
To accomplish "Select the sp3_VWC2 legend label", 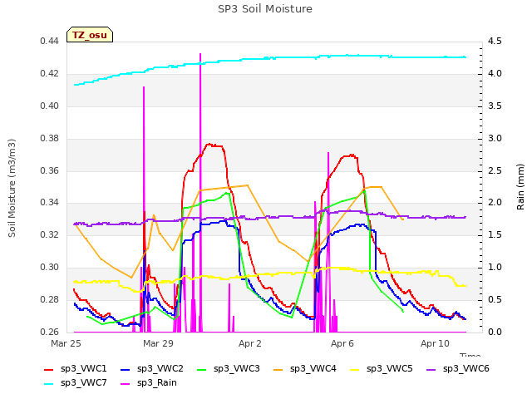I will 160,369.
